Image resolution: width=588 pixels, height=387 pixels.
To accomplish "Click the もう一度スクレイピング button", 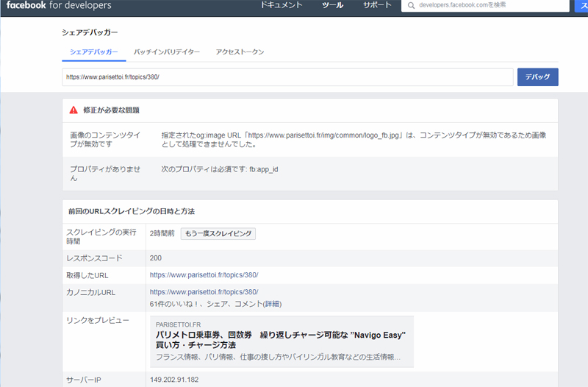I will [x=218, y=233].
